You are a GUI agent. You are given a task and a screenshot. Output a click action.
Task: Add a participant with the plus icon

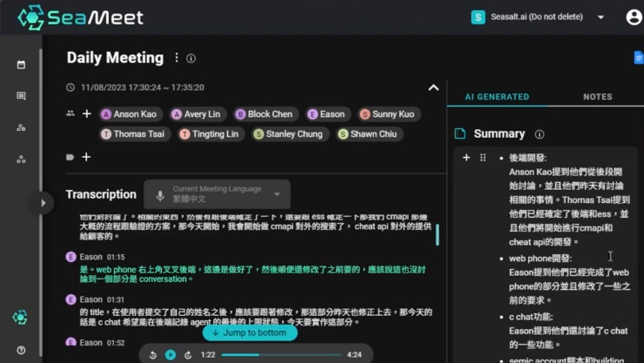click(x=86, y=114)
